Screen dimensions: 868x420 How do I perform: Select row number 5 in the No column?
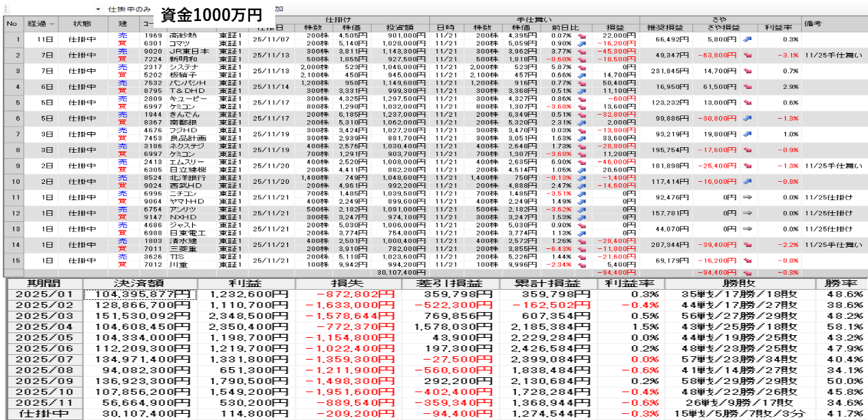11,102
